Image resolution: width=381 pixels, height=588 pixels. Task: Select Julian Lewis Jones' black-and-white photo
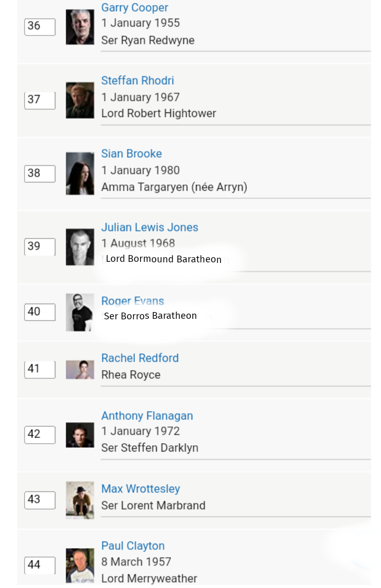click(80, 247)
